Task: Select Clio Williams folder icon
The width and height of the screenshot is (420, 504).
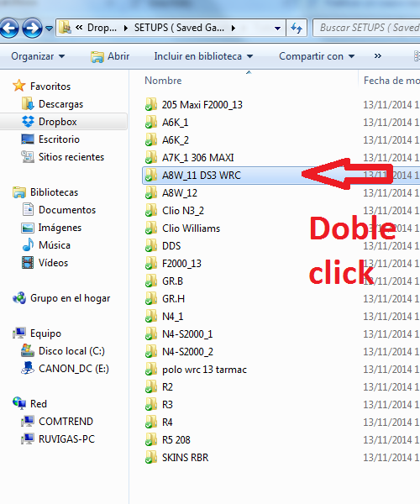Action: tap(150, 228)
